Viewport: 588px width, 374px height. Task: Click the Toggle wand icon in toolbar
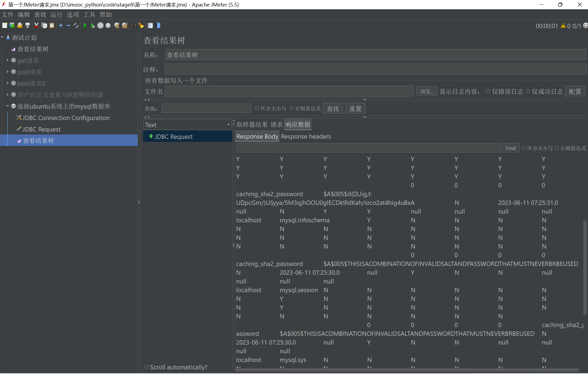[x=76, y=25]
